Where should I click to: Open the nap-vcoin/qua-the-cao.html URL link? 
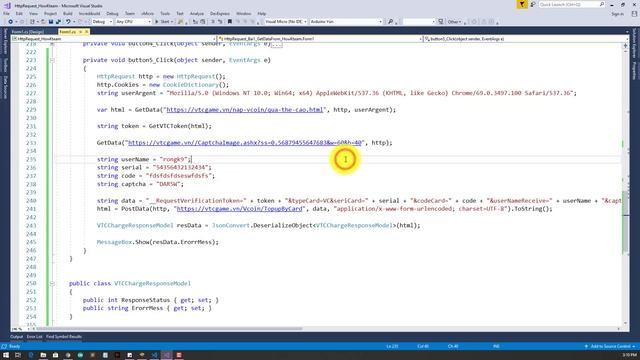pyautogui.click(x=245, y=110)
